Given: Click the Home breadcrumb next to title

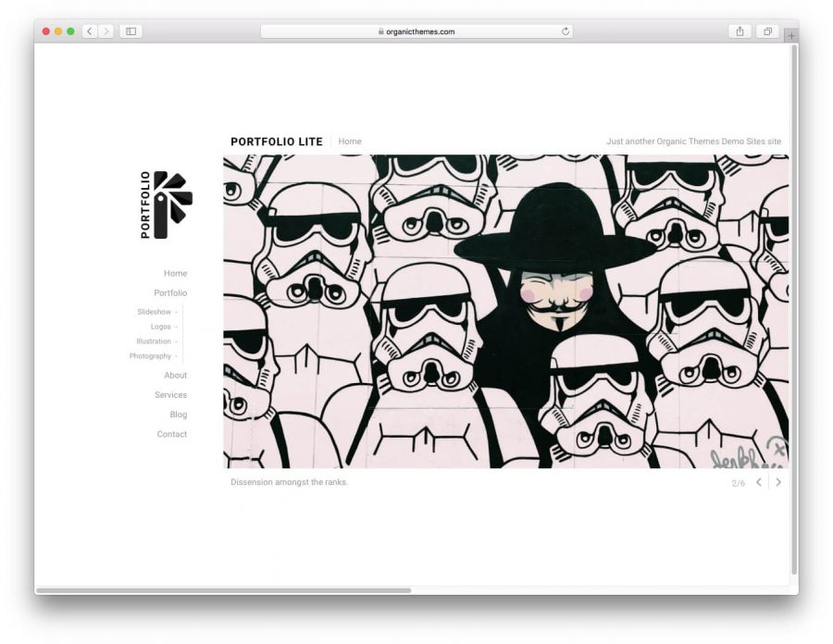Looking at the screenshot, I should 350,142.
